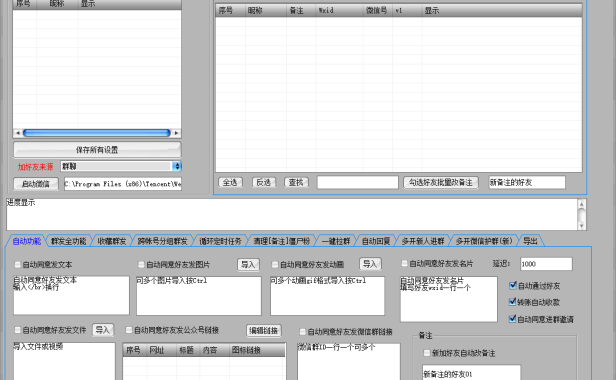Click the 进度显示 log area
Image resolution: width=616 pixels, height=380 pixels.
coord(292,215)
